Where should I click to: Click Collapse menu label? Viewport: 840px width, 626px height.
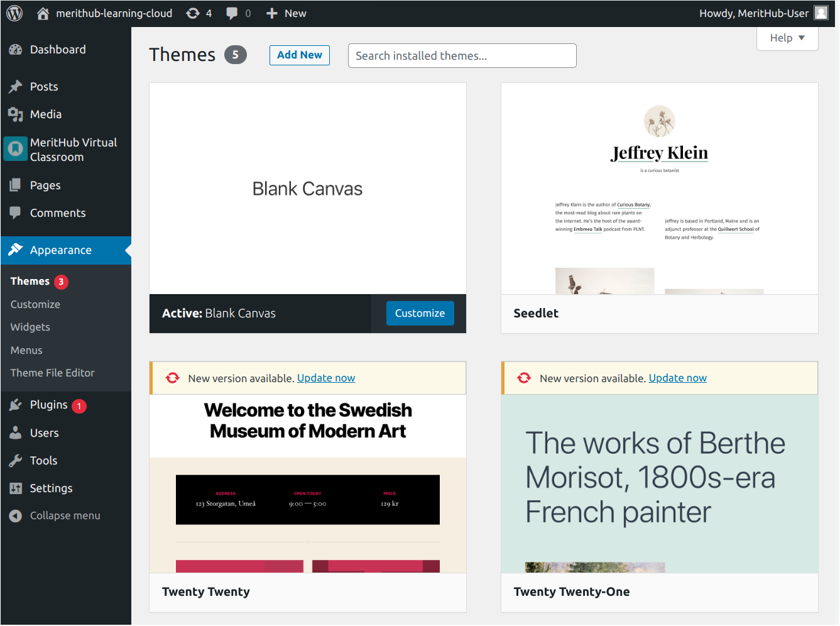pyautogui.click(x=65, y=515)
